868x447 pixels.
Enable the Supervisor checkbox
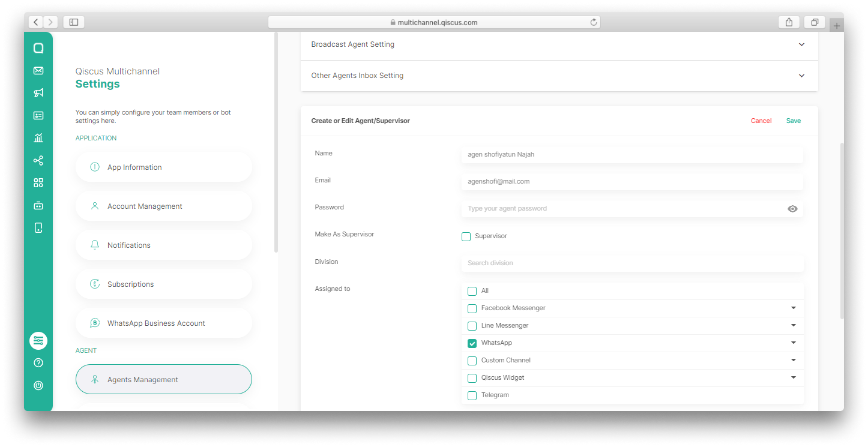pyautogui.click(x=466, y=236)
